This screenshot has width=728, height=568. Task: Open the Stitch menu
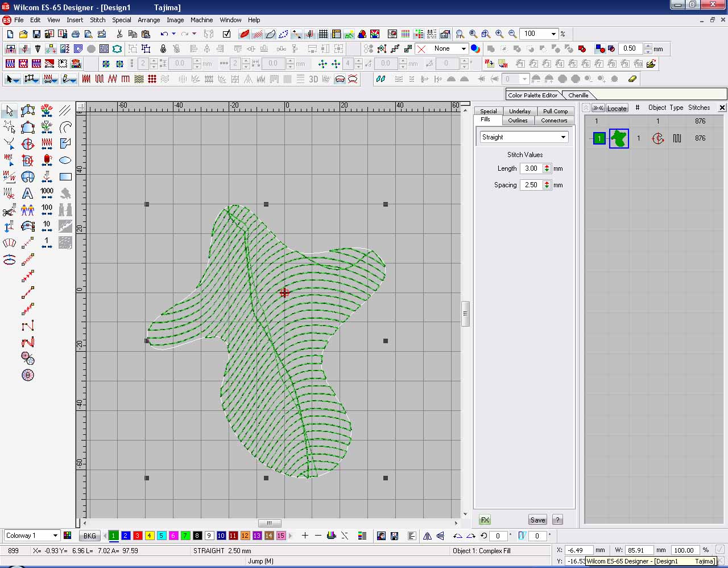click(x=98, y=20)
